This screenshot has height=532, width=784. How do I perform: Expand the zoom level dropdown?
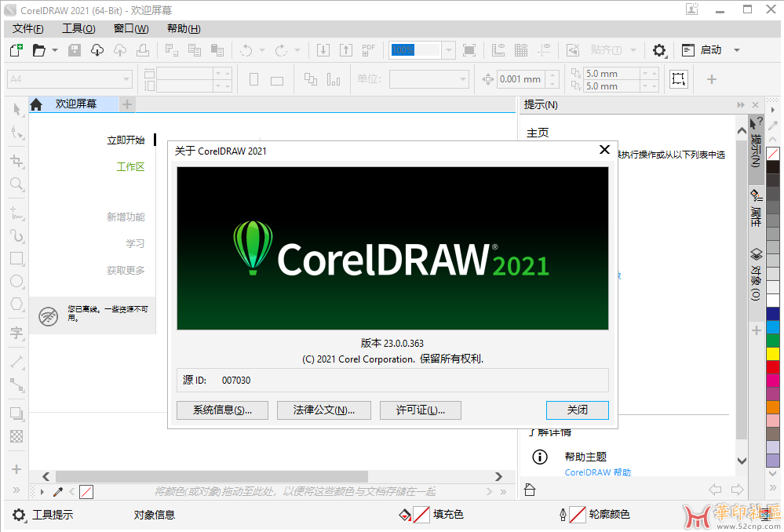point(448,50)
